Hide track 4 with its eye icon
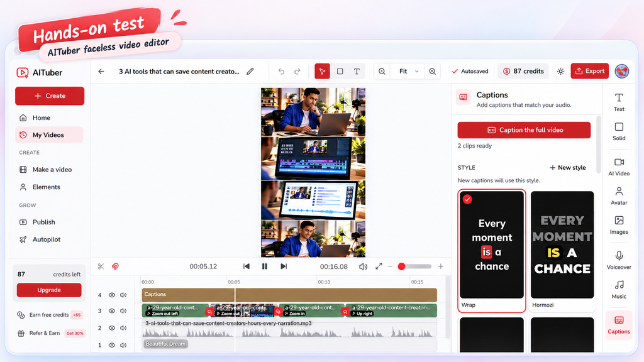The width and height of the screenshot is (644, 362). [x=112, y=295]
